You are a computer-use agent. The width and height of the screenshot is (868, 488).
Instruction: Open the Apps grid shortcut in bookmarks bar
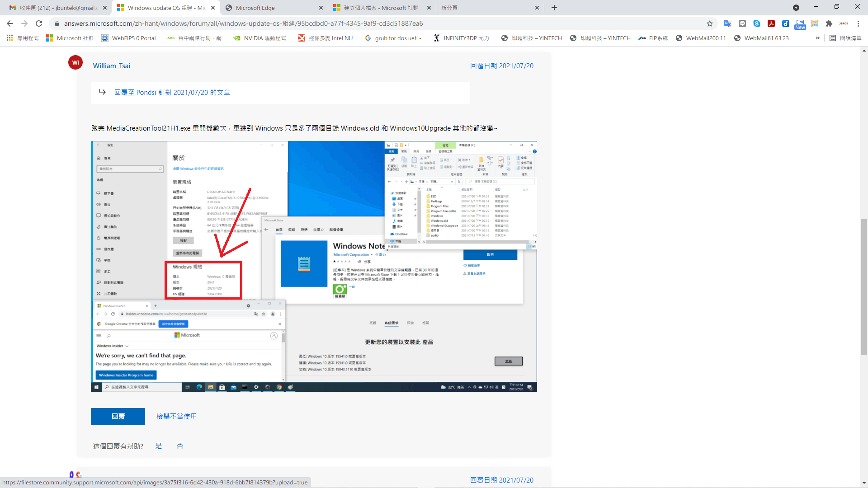(x=9, y=38)
